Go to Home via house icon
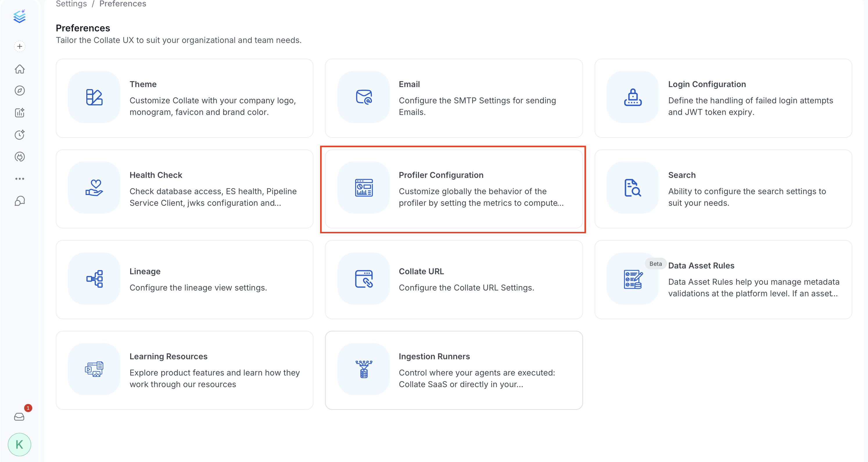Viewport: 868px width, 462px height. coord(19,69)
